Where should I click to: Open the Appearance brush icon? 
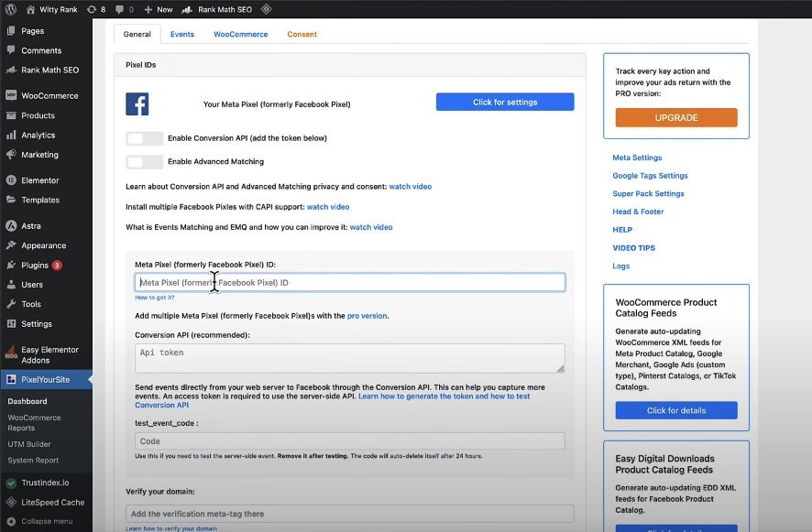click(11, 245)
